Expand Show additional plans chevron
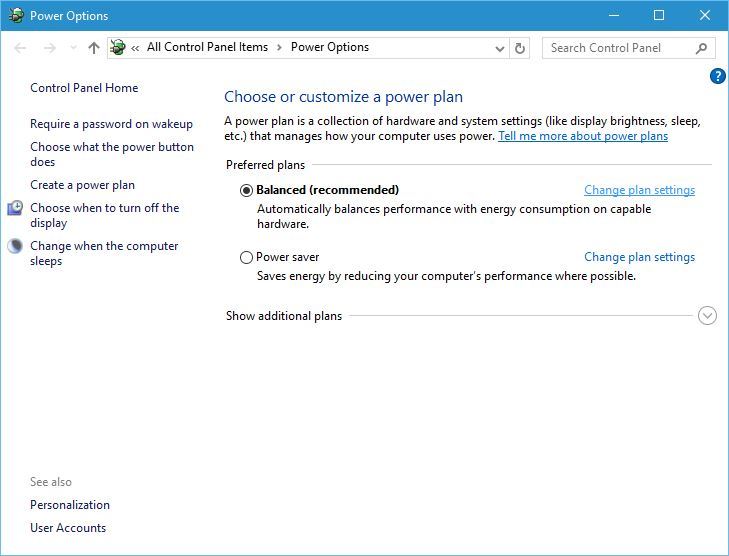729x556 pixels. pyautogui.click(x=707, y=316)
